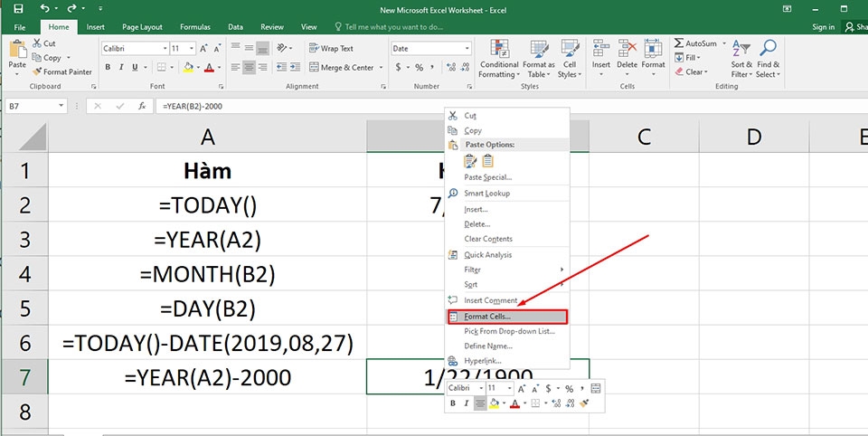The height and width of the screenshot is (436, 868).
Task: Open the Merge & Center dropdown arrow
Action: (x=381, y=68)
